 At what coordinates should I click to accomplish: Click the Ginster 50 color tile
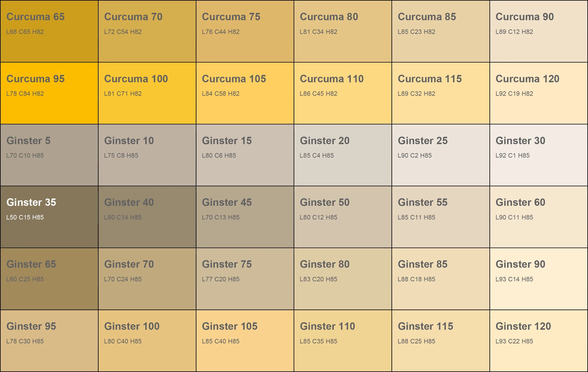click(x=343, y=217)
